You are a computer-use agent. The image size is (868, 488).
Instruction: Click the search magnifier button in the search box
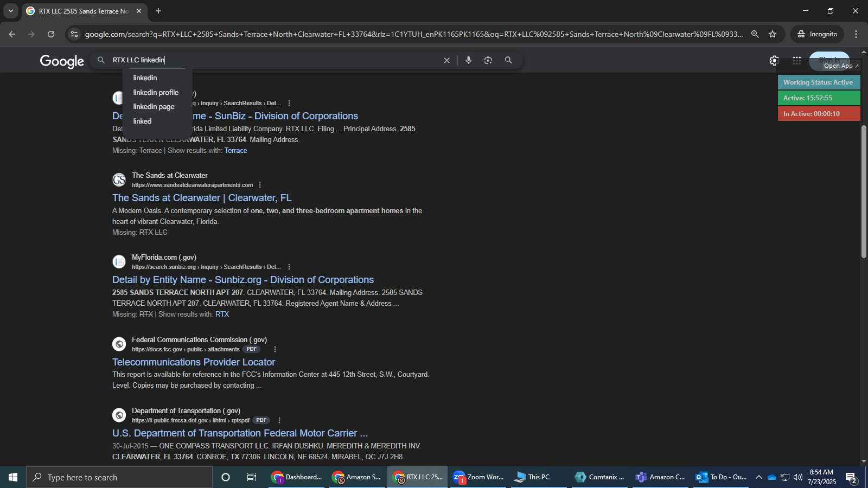pyautogui.click(x=508, y=60)
